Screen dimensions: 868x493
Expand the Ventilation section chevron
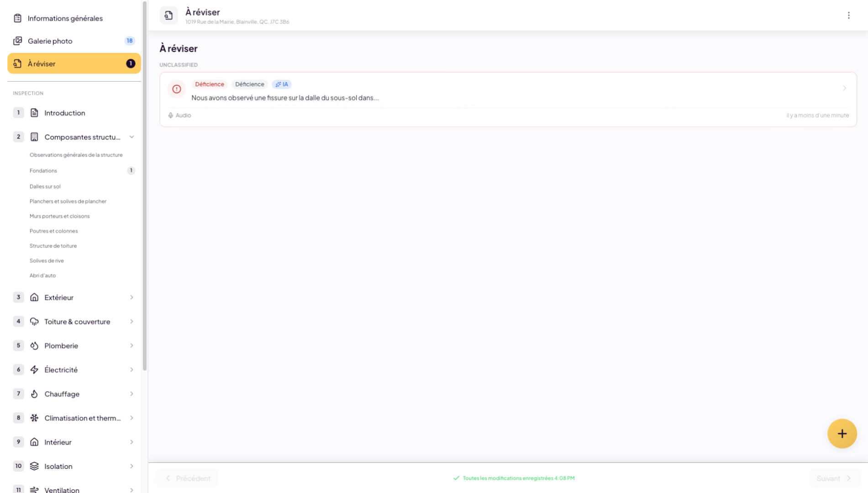pos(132,490)
